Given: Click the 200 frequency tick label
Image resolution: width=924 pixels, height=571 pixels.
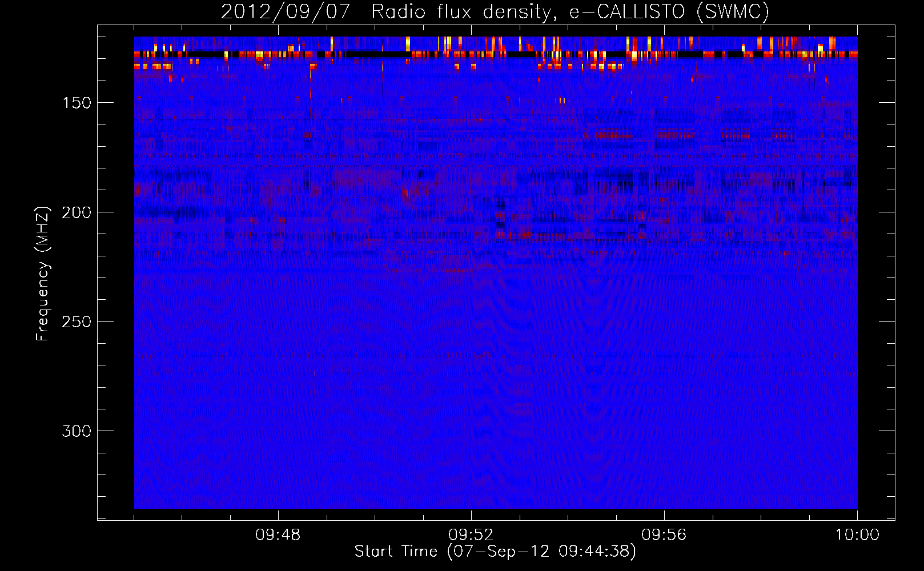Looking at the screenshot, I should tap(77, 212).
